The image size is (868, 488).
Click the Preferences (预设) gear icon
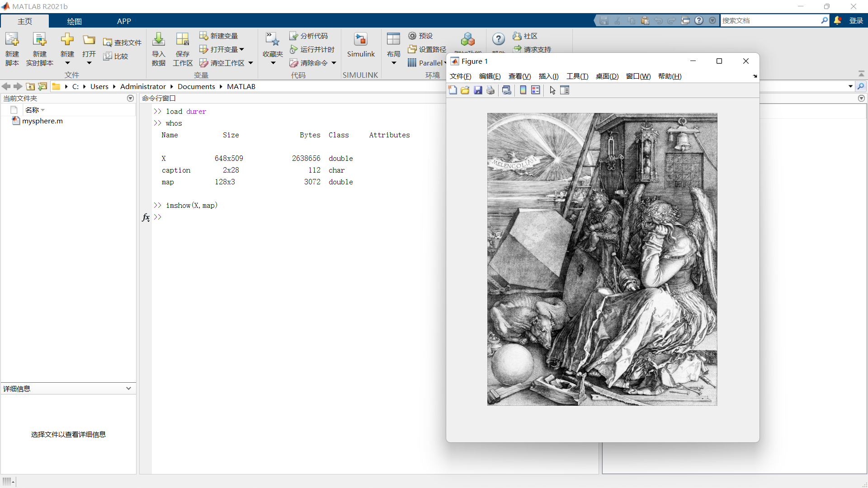(412, 36)
